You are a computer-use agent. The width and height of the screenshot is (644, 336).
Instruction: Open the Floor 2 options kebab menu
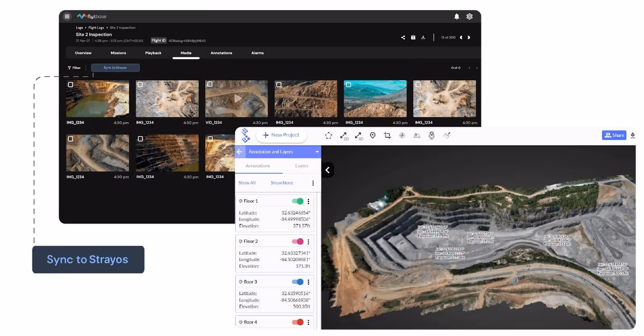(x=308, y=242)
